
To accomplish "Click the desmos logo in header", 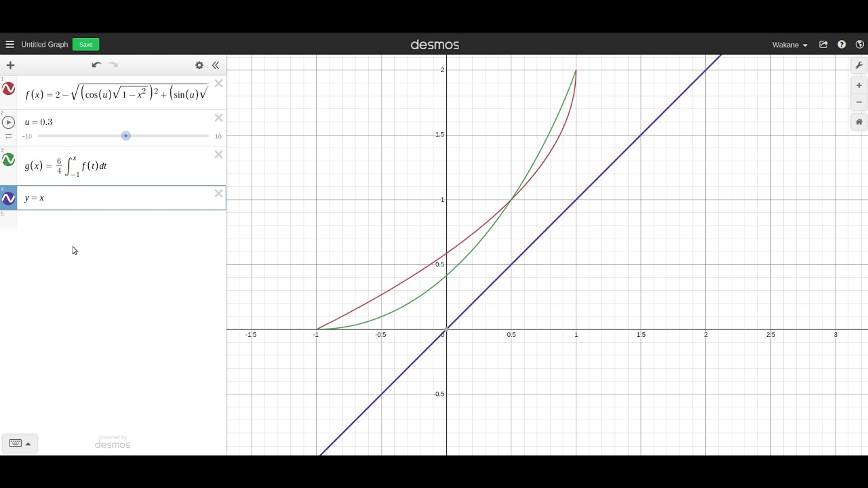I will 435,45.
